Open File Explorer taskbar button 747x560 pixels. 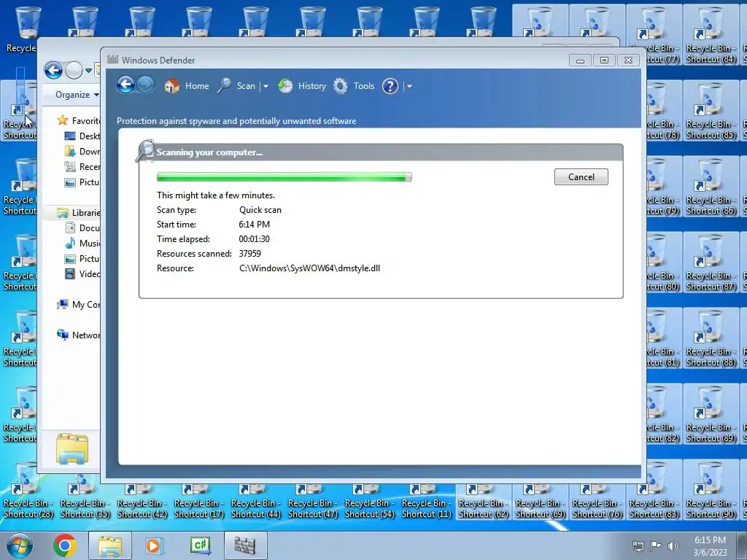(x=110, y=545)
